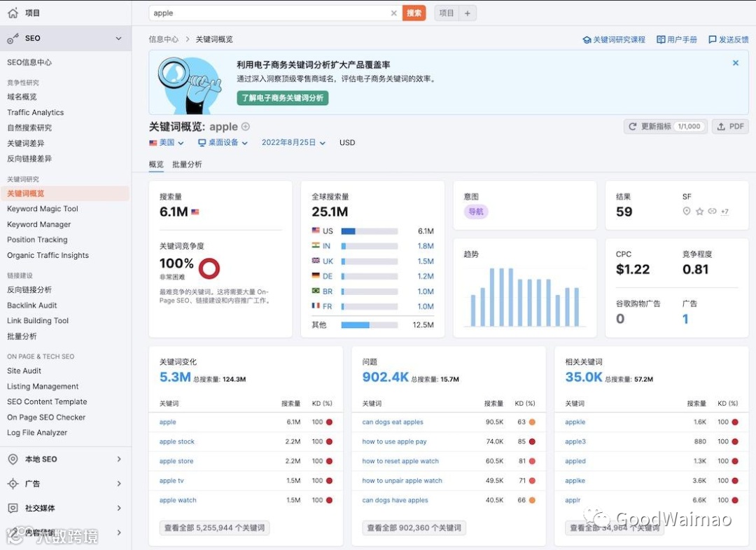Open the 桌面设备 device dropdown
Viewport: 756px width, 550px height.
click(x=223, y=143)
